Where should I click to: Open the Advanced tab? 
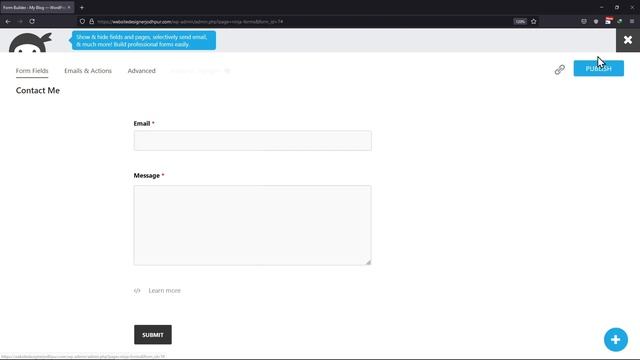pyautogui.click(x=141, y=71)
